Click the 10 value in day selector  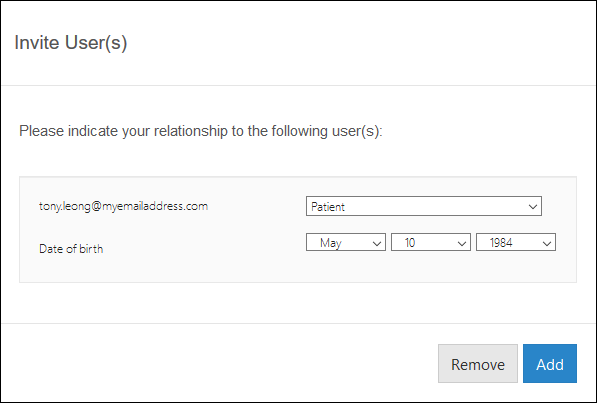pyautogui.click(x=410, y=243)
